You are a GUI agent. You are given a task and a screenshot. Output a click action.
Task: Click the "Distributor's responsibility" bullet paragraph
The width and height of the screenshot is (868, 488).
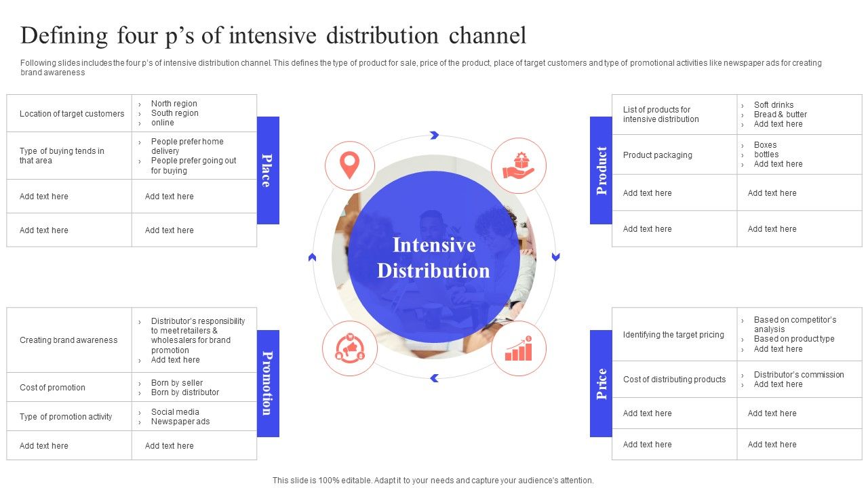pos(198,335)
